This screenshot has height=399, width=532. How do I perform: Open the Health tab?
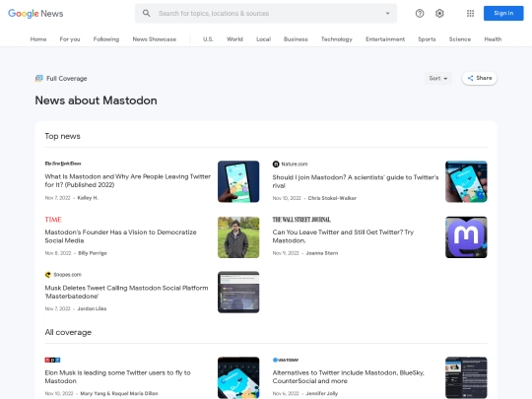click(493, 39)
